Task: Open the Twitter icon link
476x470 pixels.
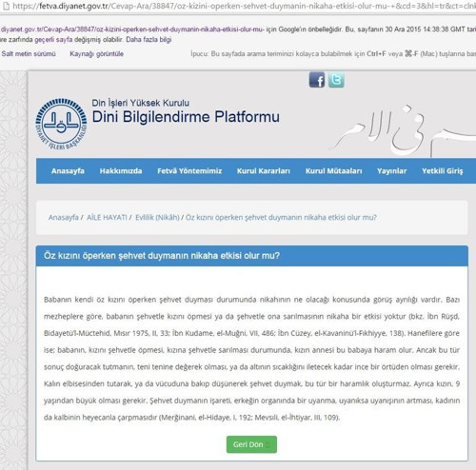Action: 336,80
